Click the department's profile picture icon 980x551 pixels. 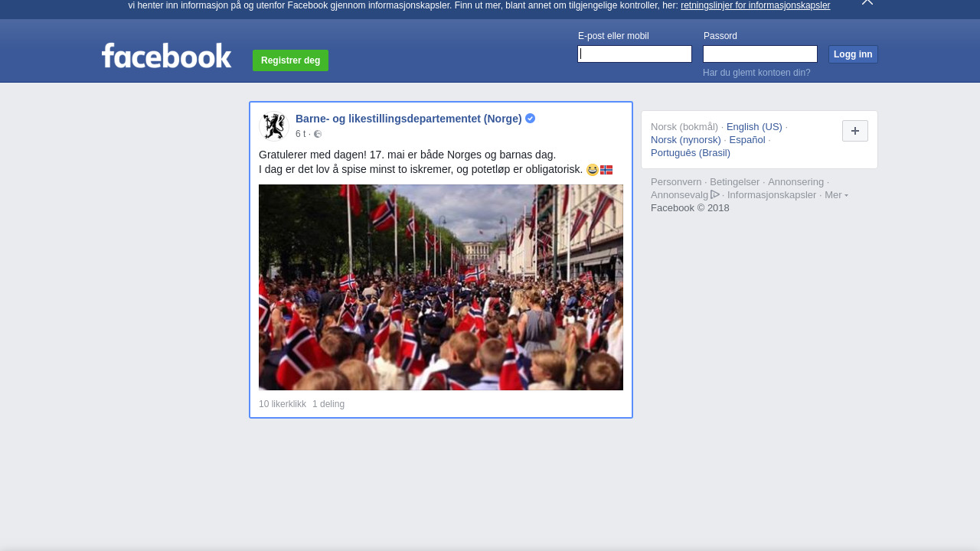coord(273,126)
